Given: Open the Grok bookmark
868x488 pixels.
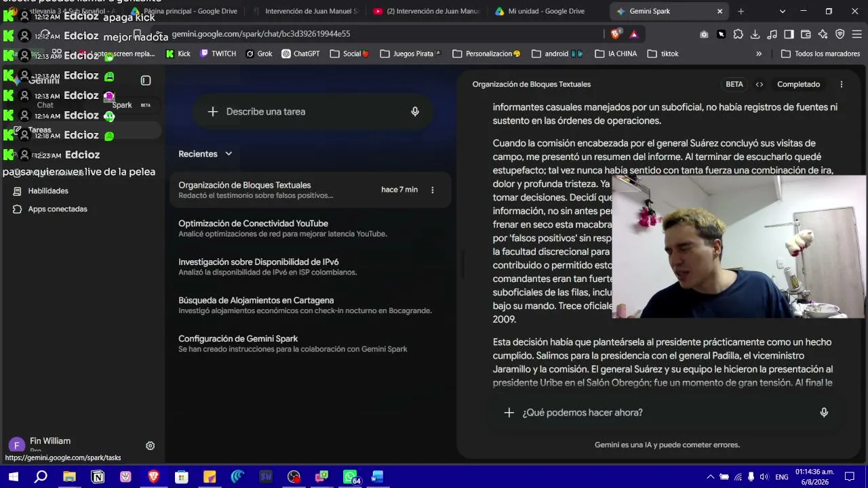Looking at the screenshot, I should [x=259, y=54].
